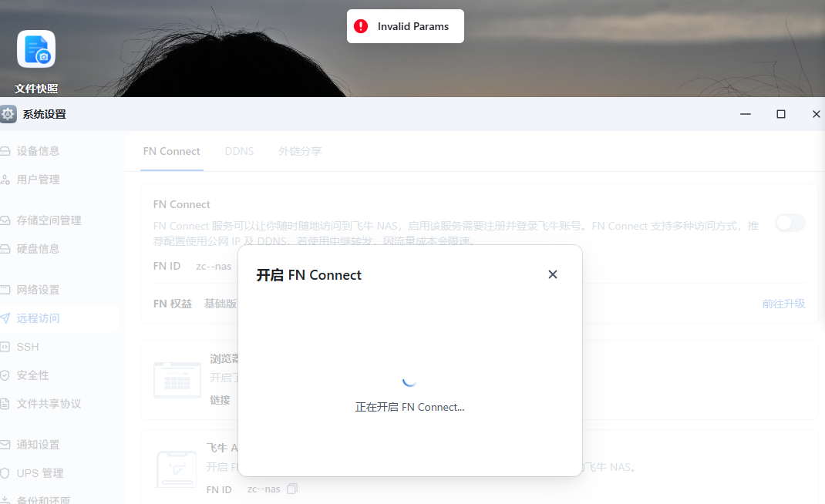Viewport: 825px width, 504px height.
Task: Close the 开启 FN Connect dialog
Action: pos(553,274)
